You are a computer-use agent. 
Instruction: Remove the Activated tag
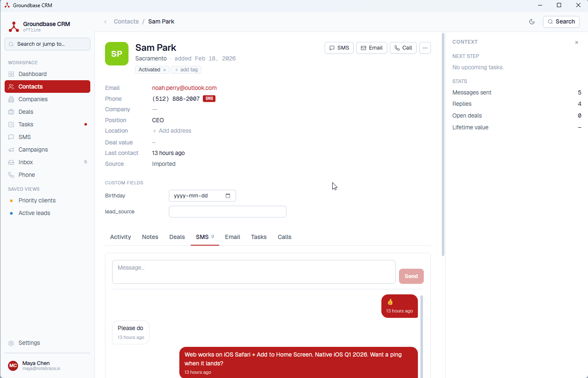(x=165, y=70)
